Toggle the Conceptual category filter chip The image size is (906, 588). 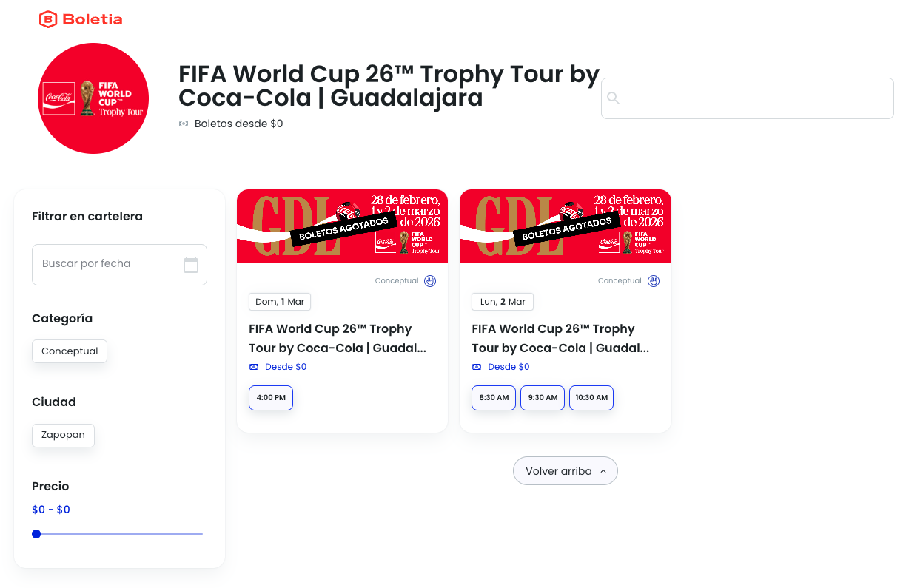[x=70, y=351]
